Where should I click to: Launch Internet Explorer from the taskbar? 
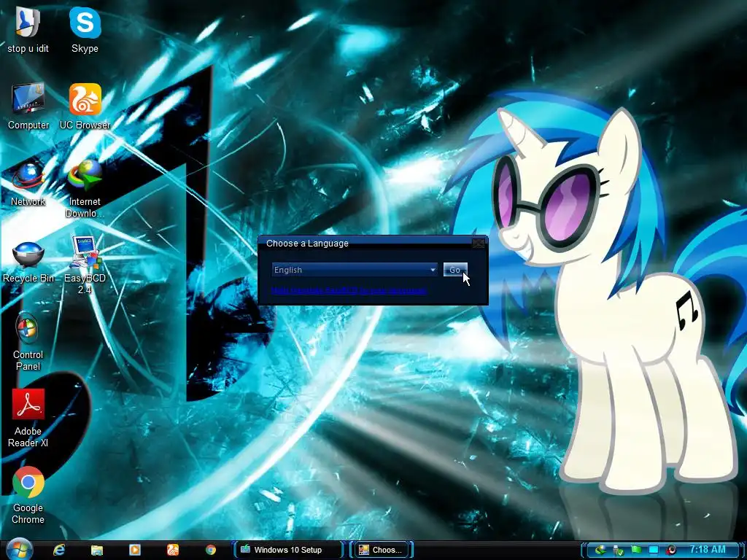[x=59, y=550]
